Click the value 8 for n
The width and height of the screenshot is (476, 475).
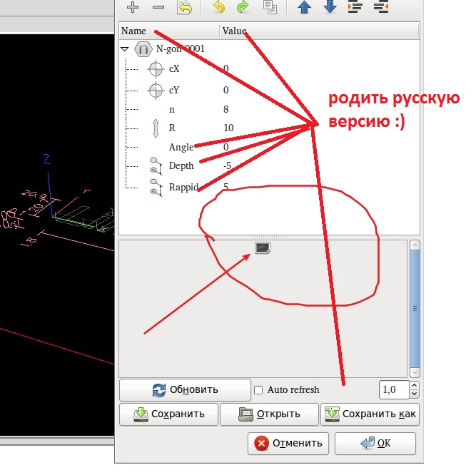(x=226, y=110)
